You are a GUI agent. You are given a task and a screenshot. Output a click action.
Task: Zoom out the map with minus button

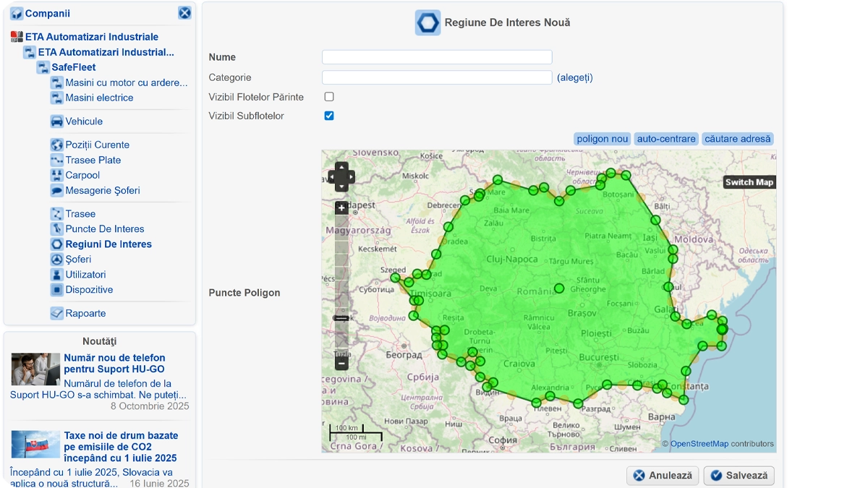tap(341, 364)
